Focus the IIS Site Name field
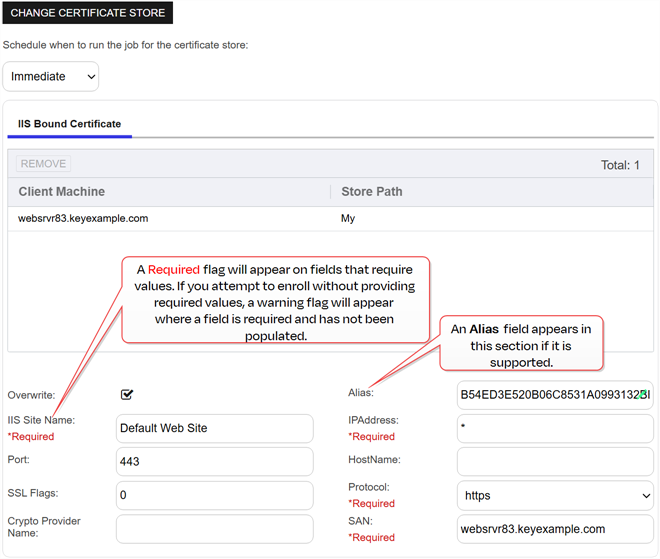 (x=214, y=428)
